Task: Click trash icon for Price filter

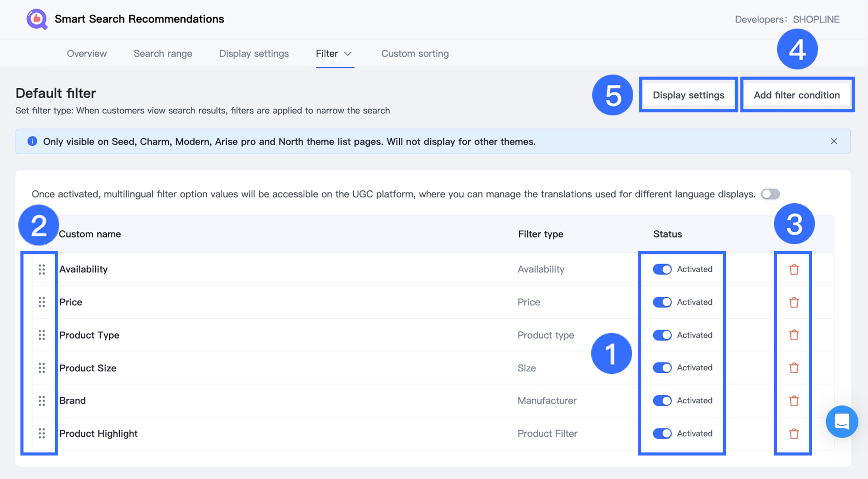Action: click(x=793, y=302)
